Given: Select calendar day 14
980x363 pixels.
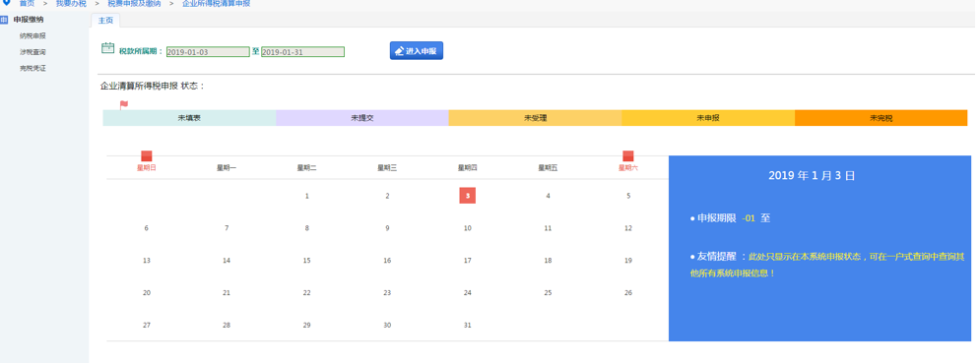Looking at the screenshot, I should click(x=227, y=261).
